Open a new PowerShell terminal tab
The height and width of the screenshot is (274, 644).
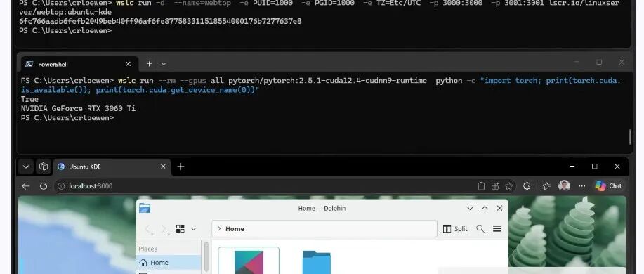tap(149, 64)
